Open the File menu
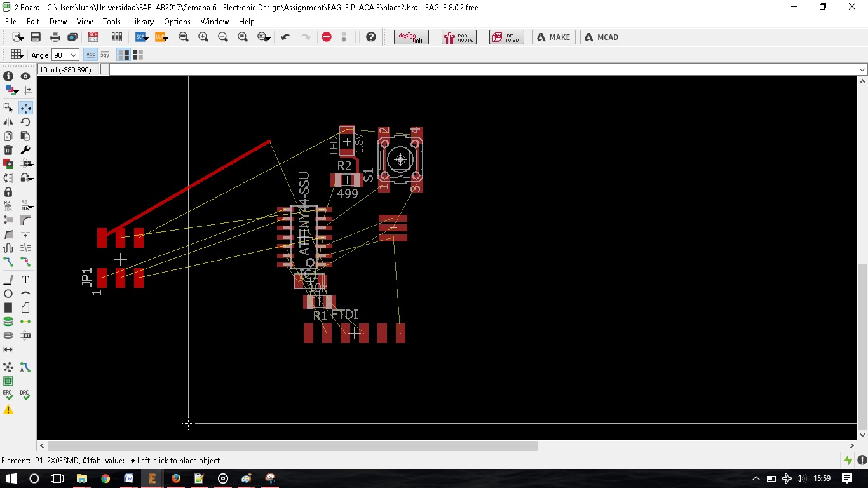 click(x=10, y=22)
